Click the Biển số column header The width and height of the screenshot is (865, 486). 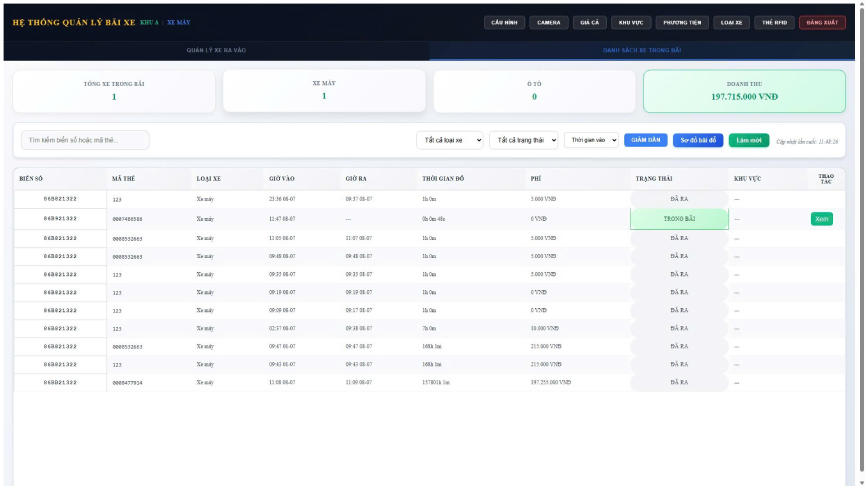tap(31, 179)
